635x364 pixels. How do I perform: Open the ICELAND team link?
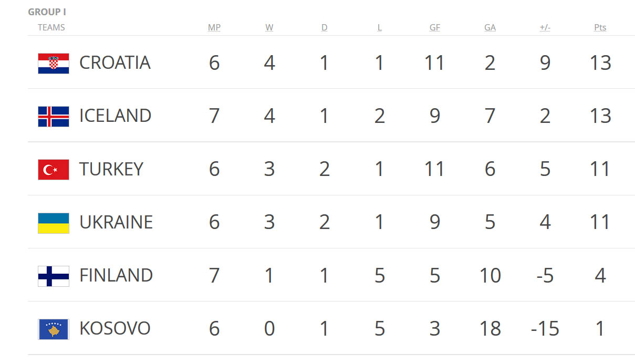pyautogui.click(x=116, y=116)
